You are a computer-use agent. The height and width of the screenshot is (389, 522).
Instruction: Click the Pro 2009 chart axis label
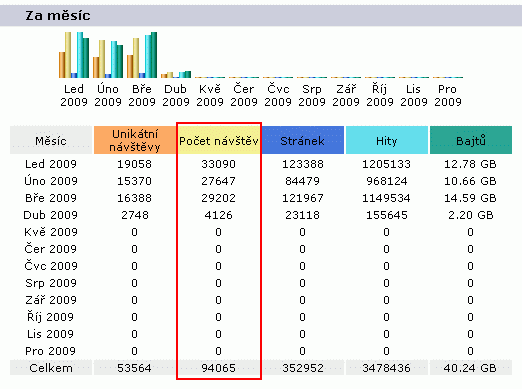click(x=448, y=95)
